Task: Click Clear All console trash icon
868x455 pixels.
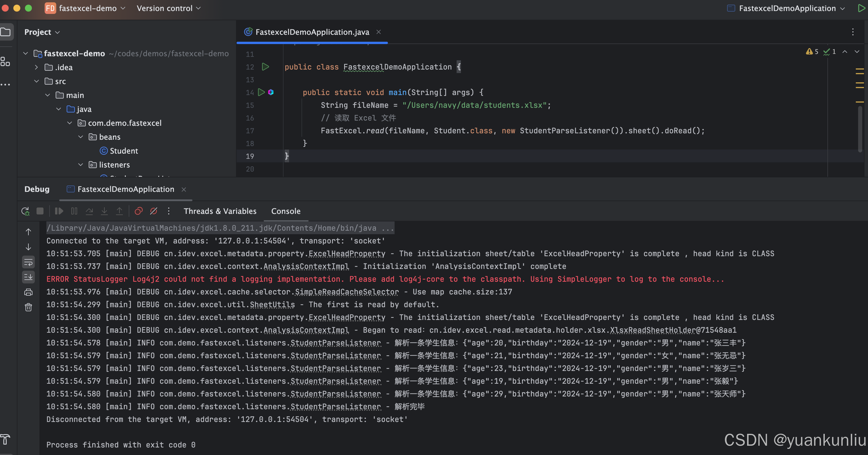Action: point(28,307)
